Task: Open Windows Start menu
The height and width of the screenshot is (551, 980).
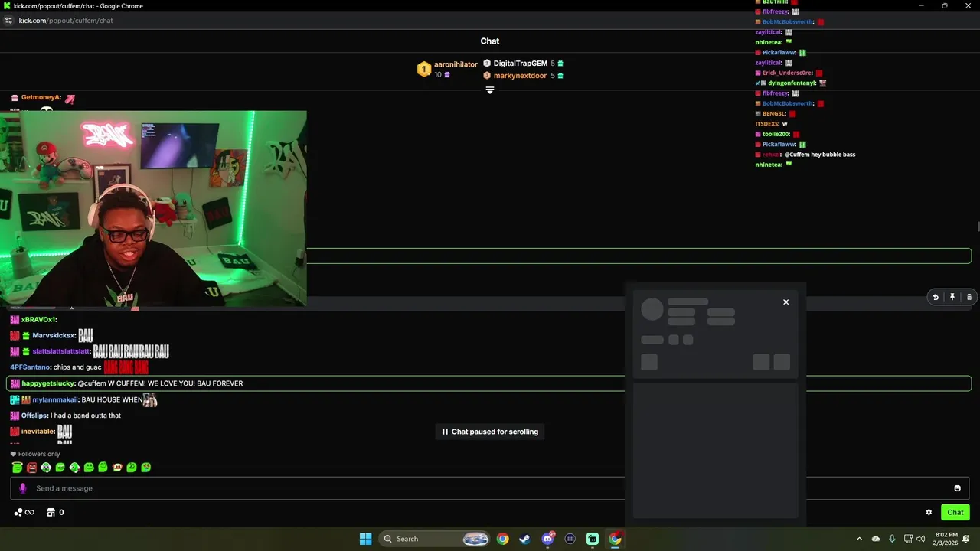Action: tap(365, 539)
